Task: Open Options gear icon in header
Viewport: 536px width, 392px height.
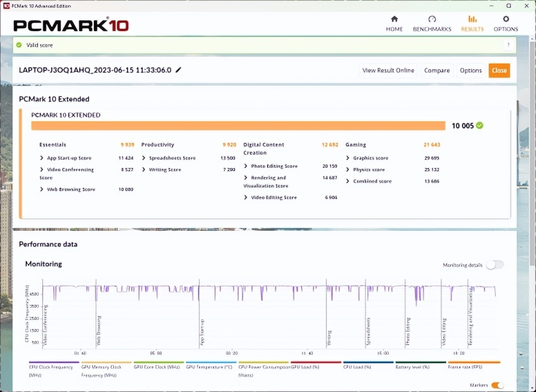Action: tap(505, 19)
